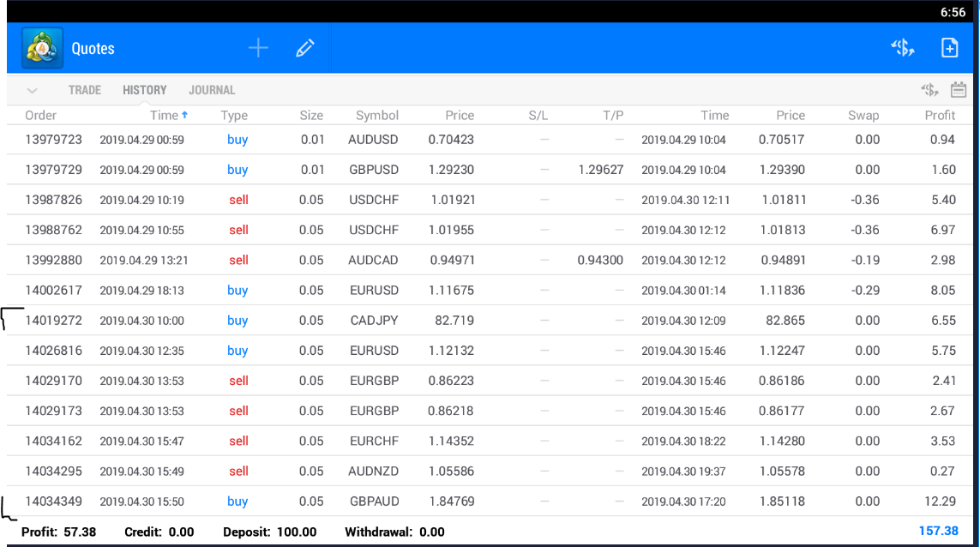Open the MetaTrader 4 app logo
Screen dimensions: 980x547
point(42,48)
